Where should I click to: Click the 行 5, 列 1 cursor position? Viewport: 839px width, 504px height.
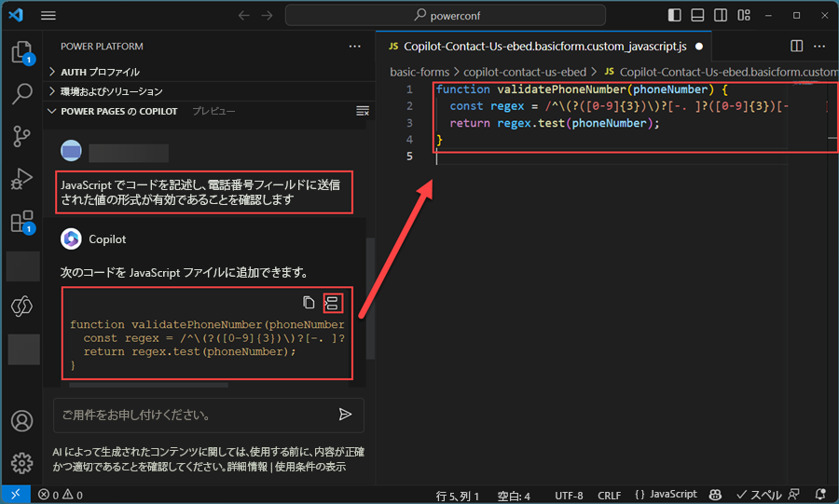click(x=458, y=496)
